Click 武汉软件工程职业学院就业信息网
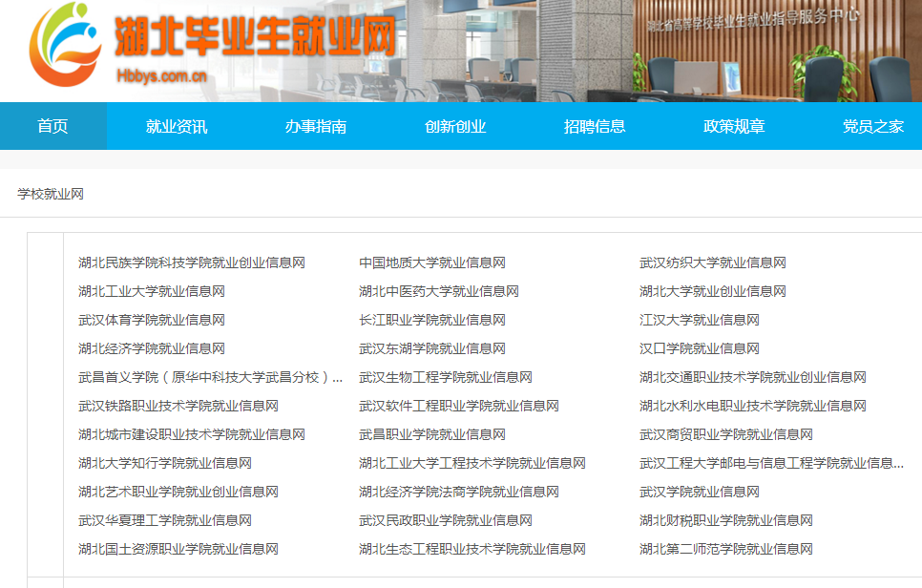Viewport: 922px width, 588px height. pyautogui.click(x=458, y=406)
